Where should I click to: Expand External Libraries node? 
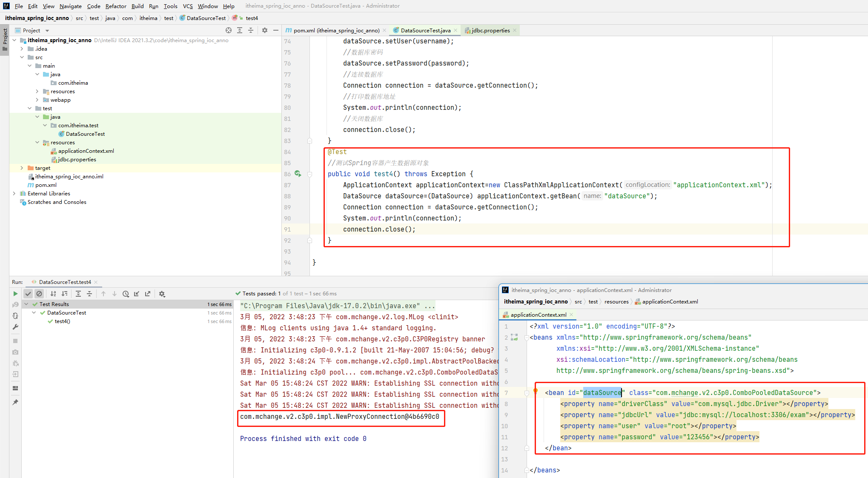[x=14, y=194]
